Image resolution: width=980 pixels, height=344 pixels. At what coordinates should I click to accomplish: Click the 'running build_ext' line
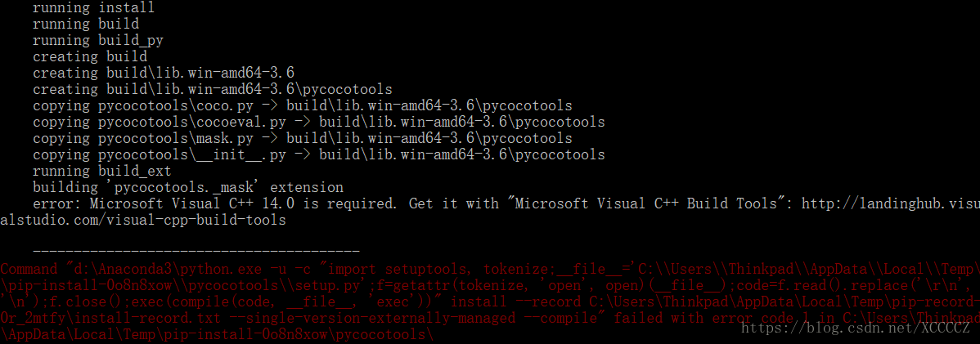(102, 171)
